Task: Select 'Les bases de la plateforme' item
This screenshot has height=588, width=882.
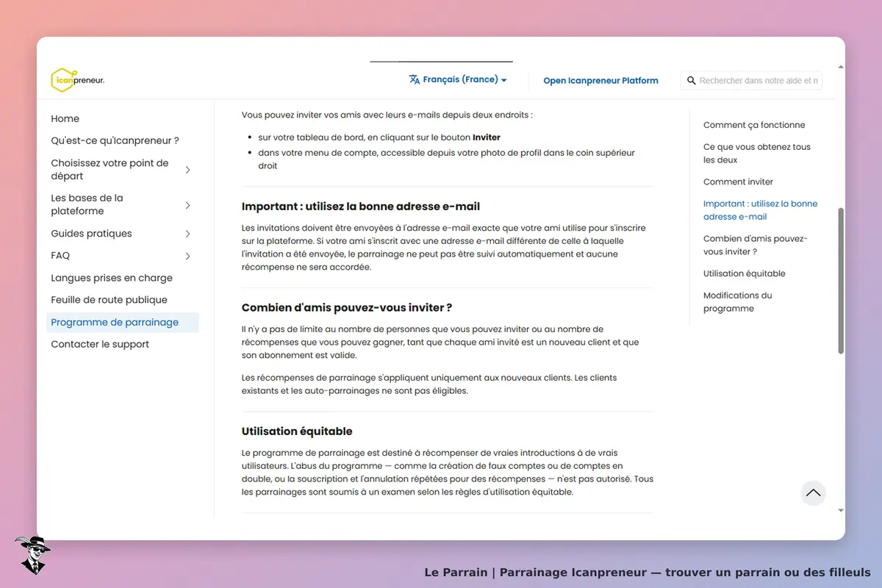Action: click(87, 204)
